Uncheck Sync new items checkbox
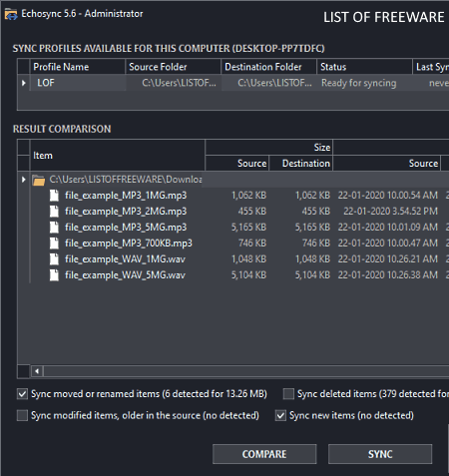This screenshot has height=476, width=449. (280, 415)
